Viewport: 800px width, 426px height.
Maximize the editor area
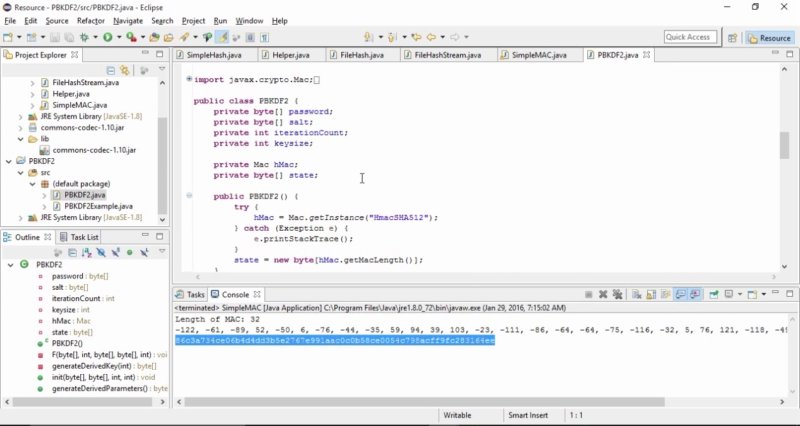[789, 53]
